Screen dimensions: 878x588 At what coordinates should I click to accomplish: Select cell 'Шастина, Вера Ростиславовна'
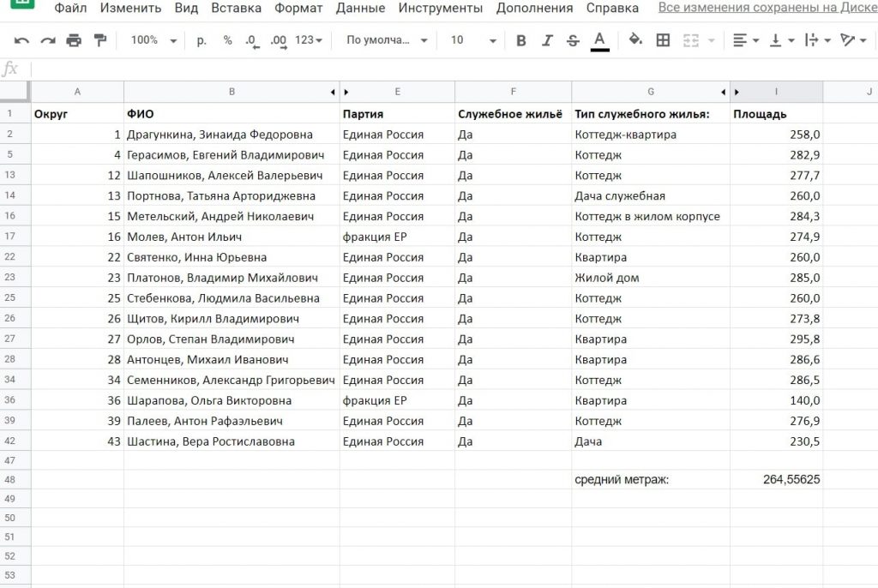(x=232, y=441)
